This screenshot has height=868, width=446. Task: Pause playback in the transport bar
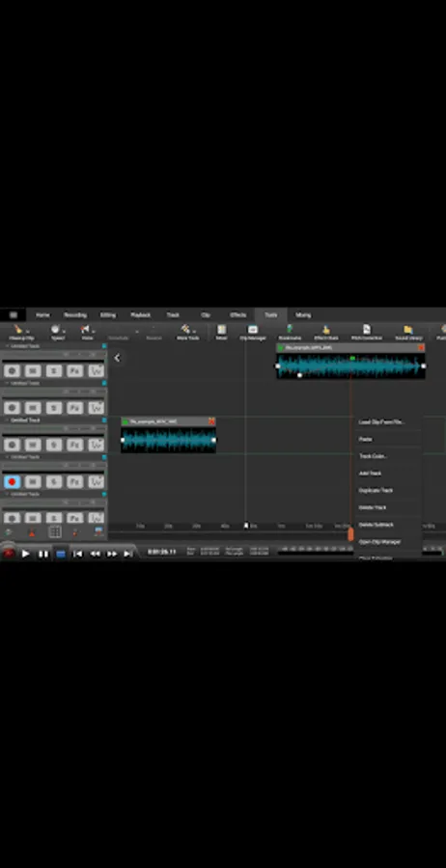[x=43, y=554]
